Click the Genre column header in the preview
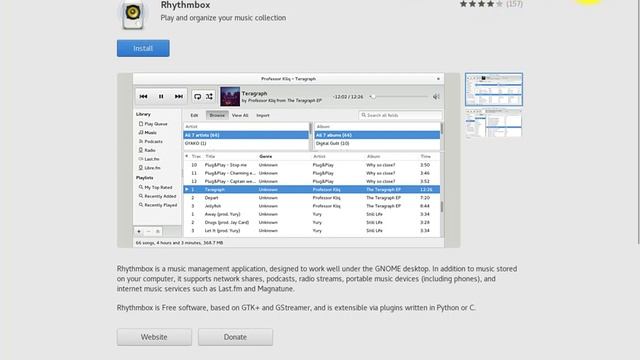This screenshot has height=360, width=640. pyautogui.click(x=266, y=156)
